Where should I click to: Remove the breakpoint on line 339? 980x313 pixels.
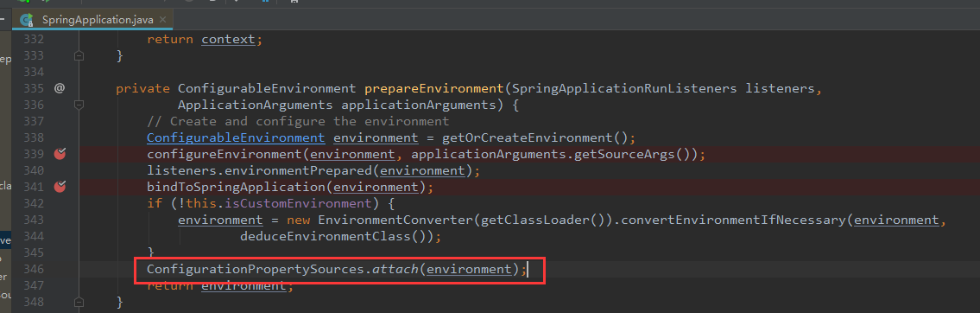pos(60,154)
